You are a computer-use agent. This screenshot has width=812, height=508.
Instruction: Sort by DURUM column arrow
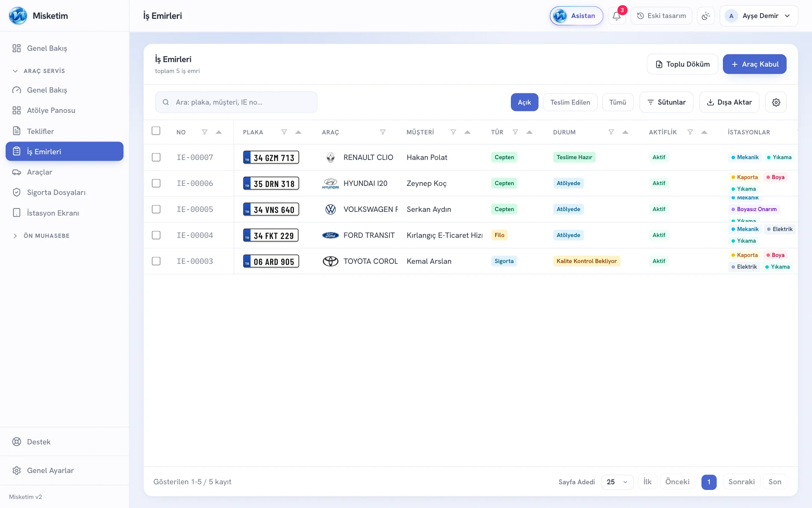[x=625, y=132]
